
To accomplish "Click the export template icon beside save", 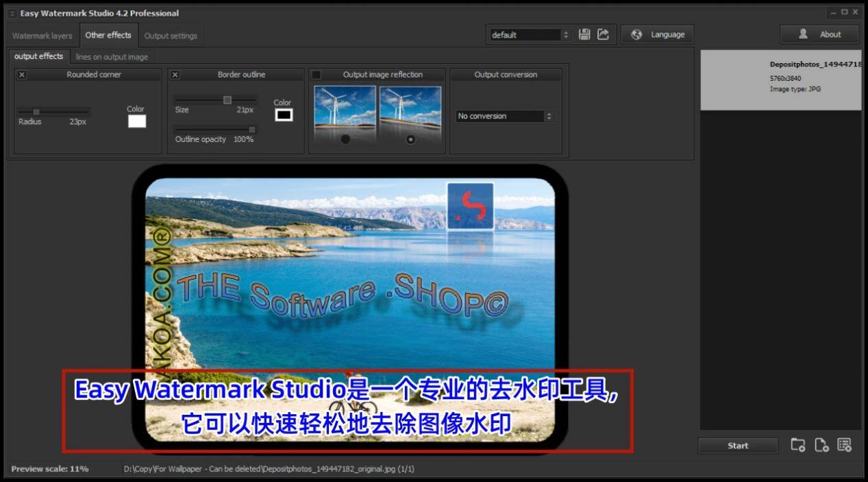I will pos(604,34).
